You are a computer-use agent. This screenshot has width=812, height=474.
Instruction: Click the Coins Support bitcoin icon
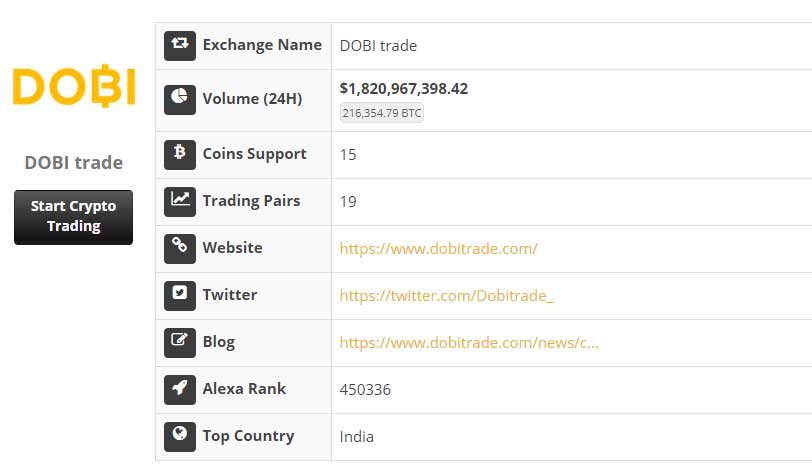coord(180,154)
